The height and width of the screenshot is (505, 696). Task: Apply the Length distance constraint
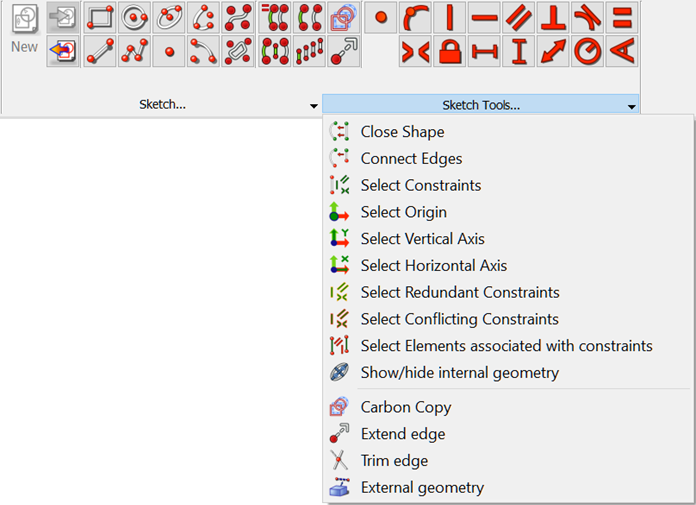(554, 51)
